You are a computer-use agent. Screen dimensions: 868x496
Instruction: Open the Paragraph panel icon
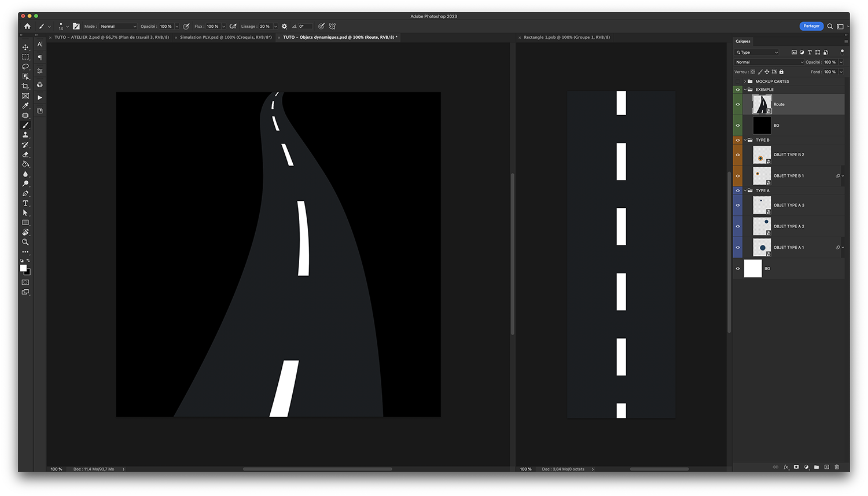pyautogui.click(x=40, y=57)
